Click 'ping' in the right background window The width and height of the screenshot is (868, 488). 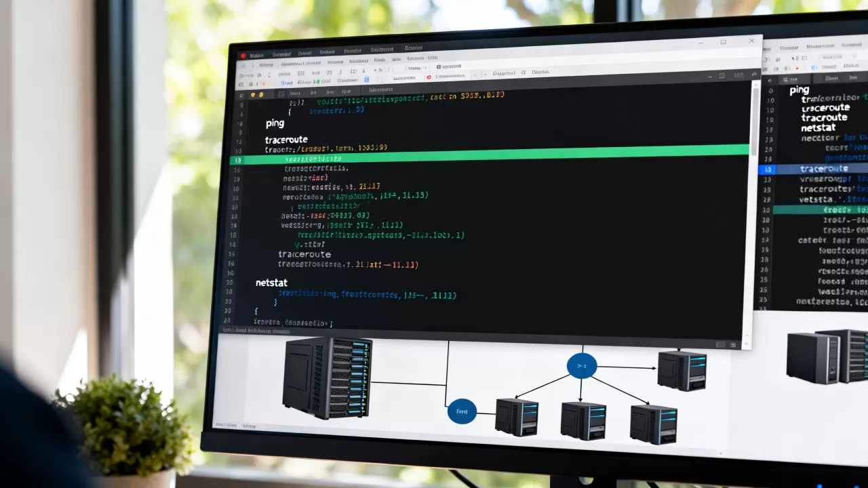tap(799, 90)
